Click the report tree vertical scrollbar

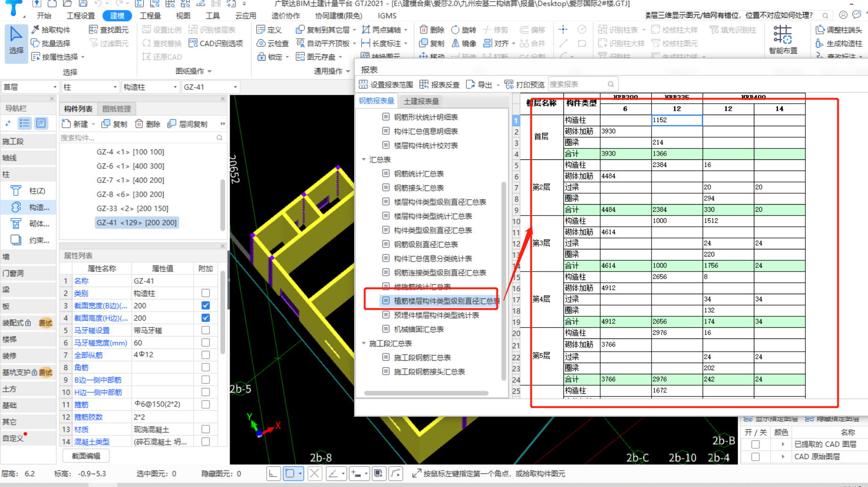pos(504,281)
